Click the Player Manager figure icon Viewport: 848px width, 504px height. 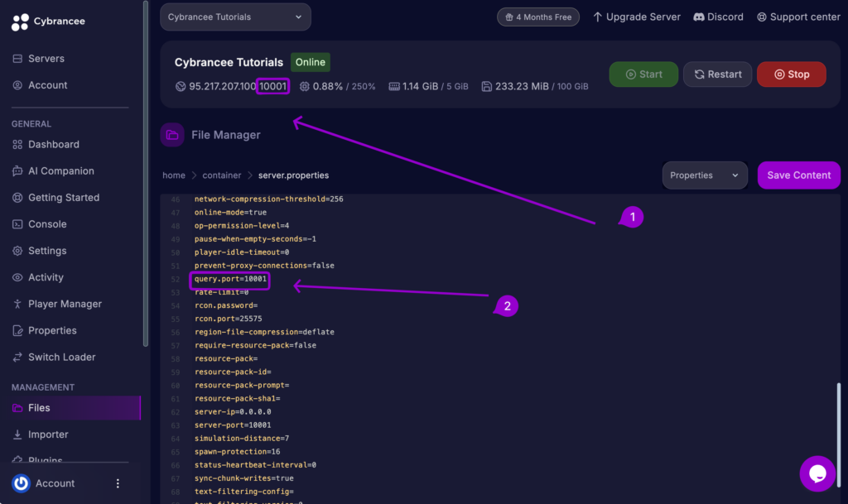tap(17, 304)
